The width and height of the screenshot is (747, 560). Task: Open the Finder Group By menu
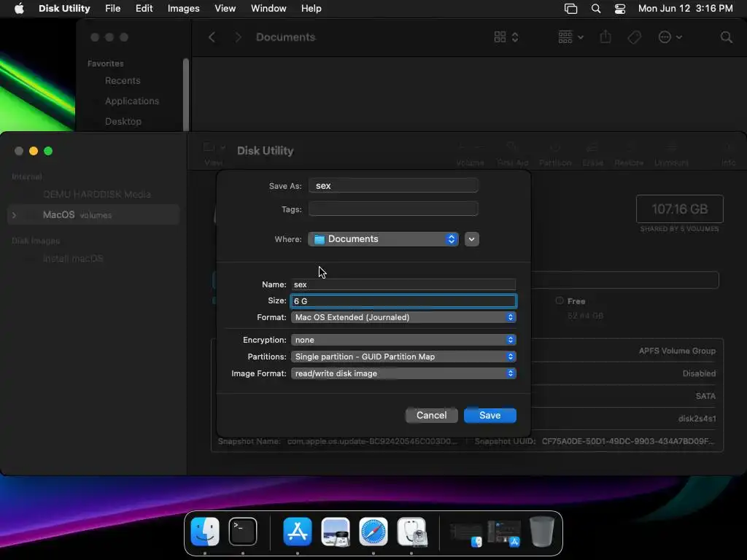click(570, 37)
